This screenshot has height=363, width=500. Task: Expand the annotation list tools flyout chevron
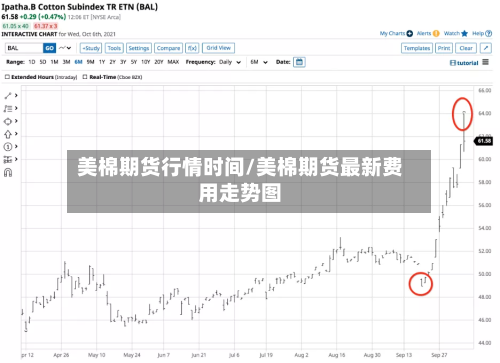pyautogui.click(x=16, y=108)
